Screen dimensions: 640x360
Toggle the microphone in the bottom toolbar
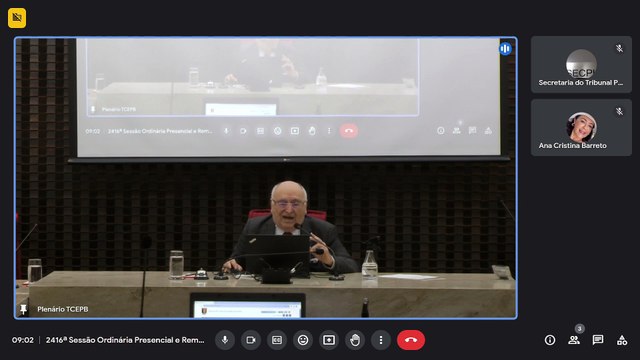[x=225, y=340]
